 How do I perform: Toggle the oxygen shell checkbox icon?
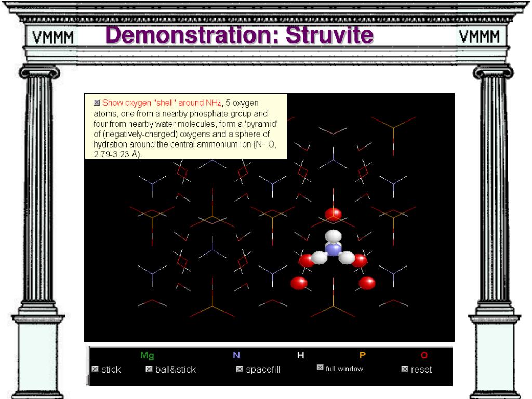(97, 102)
